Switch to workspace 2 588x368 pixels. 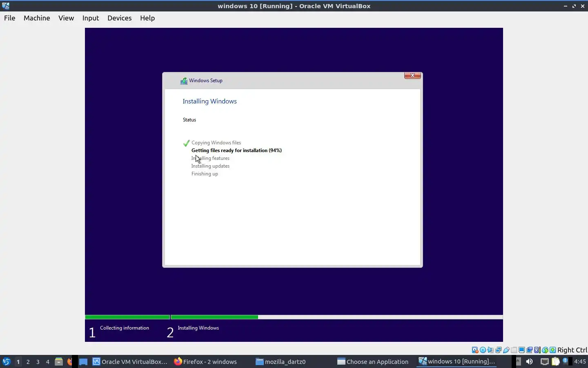(x=28, y=361)
